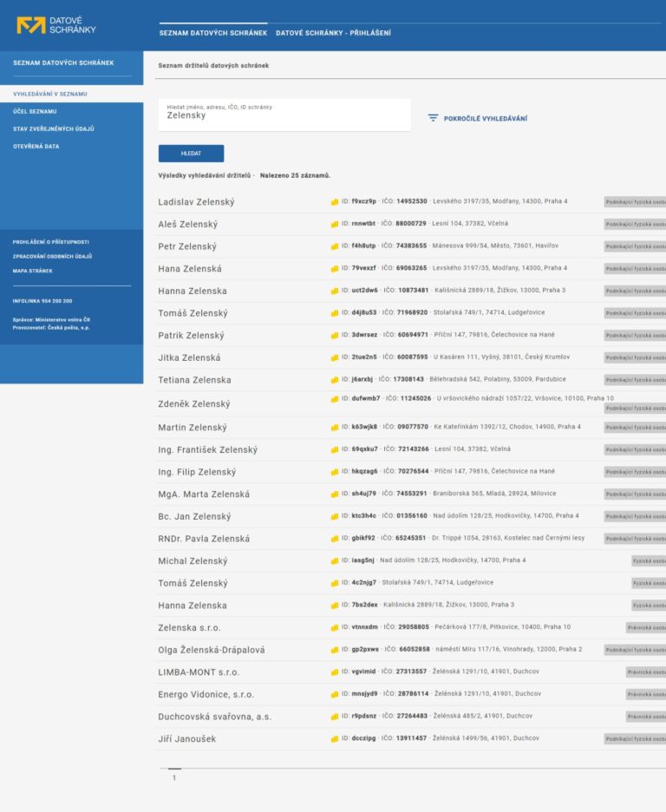
Task: Select Seznam datových schránek top tab
Action: click(212, 33)
